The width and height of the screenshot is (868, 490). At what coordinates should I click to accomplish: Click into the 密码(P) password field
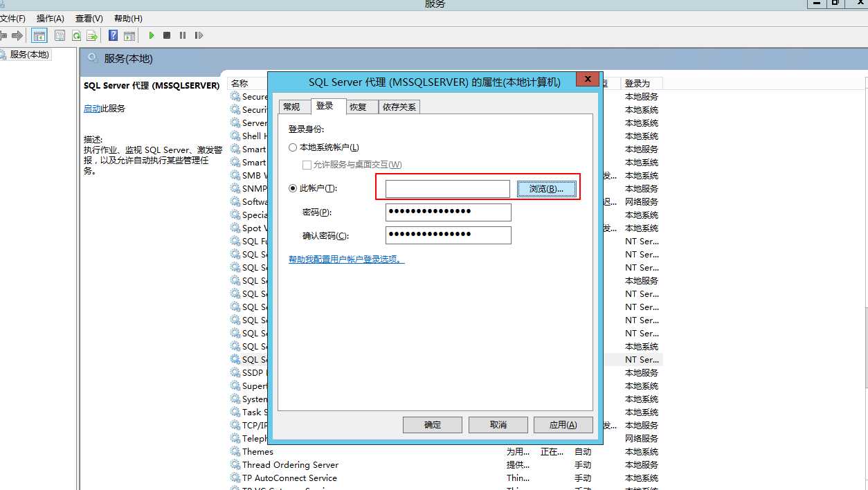click(x=449, y=212)
